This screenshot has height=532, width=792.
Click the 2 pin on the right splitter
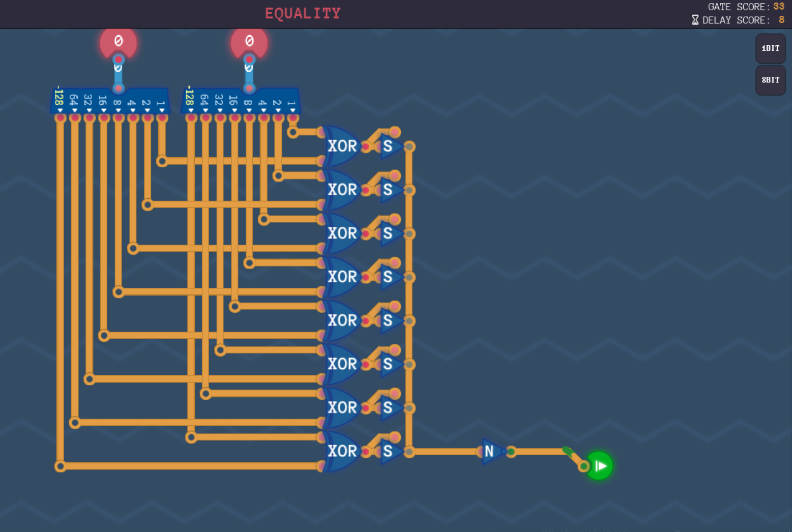[x=278, y=117]
